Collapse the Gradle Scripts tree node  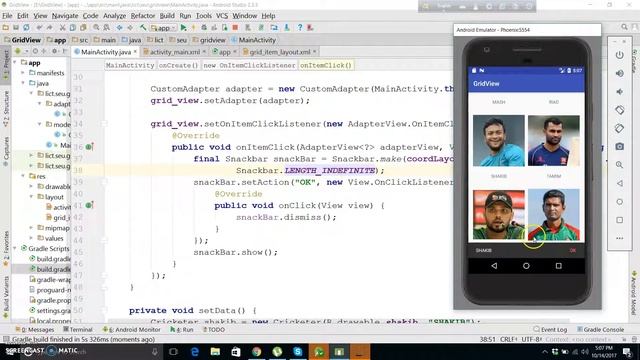click(15, 249)
